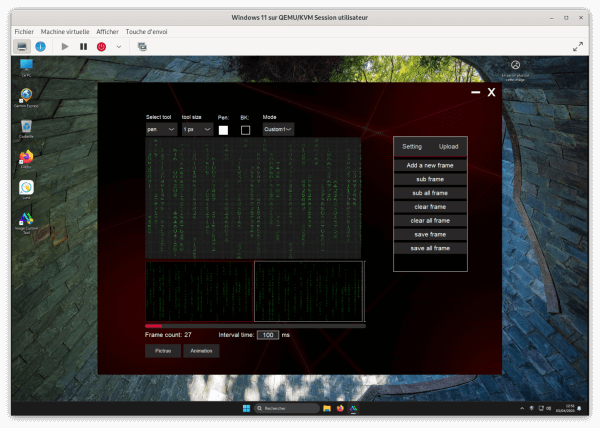This screenshot has height=428, width=600.
Task: Click the red shutdown power icon
Action: [x=102, y=46]
